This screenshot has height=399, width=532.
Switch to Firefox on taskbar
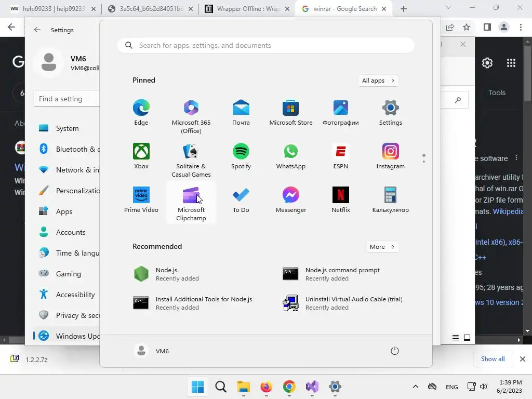tap(267, 387)
